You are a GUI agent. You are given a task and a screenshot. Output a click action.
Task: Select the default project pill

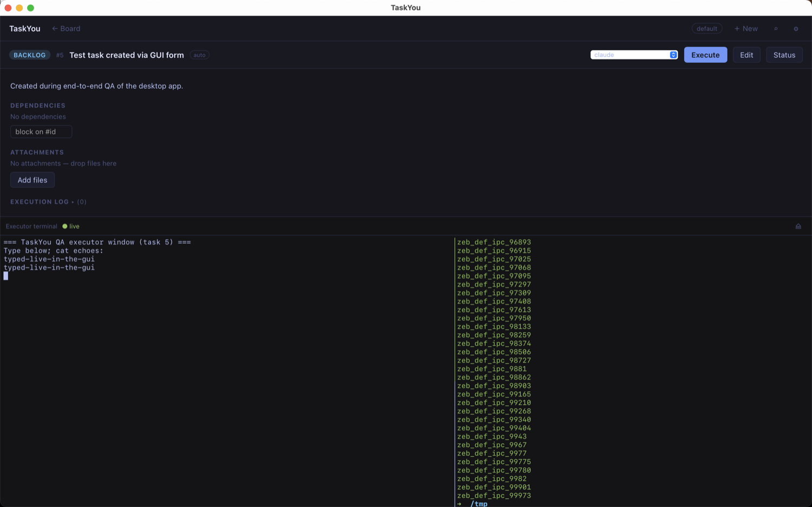point(706,29)
